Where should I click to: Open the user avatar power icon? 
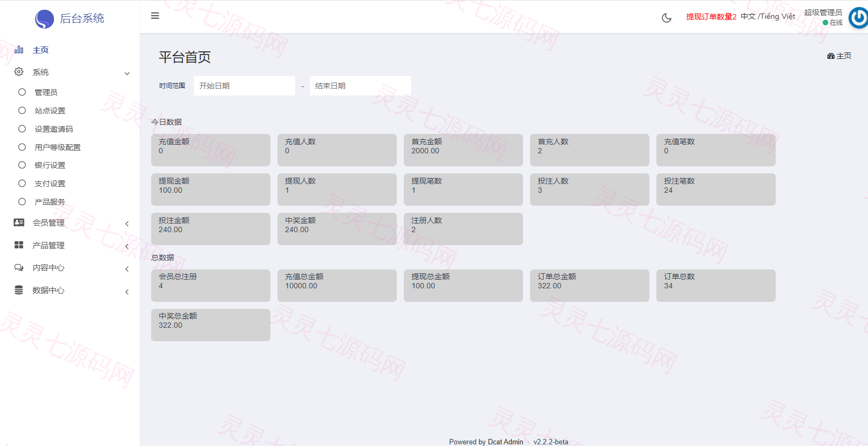click(858, 18)
